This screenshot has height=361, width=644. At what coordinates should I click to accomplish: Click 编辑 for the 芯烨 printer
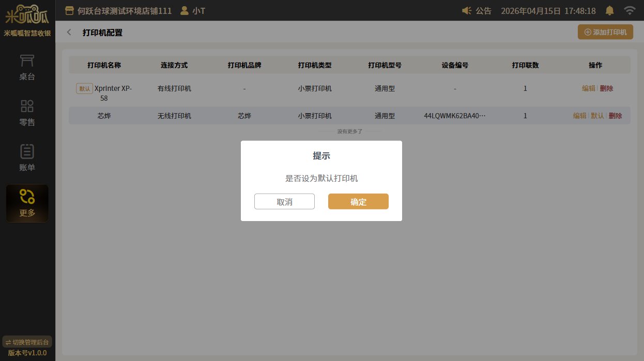(579, 116)
